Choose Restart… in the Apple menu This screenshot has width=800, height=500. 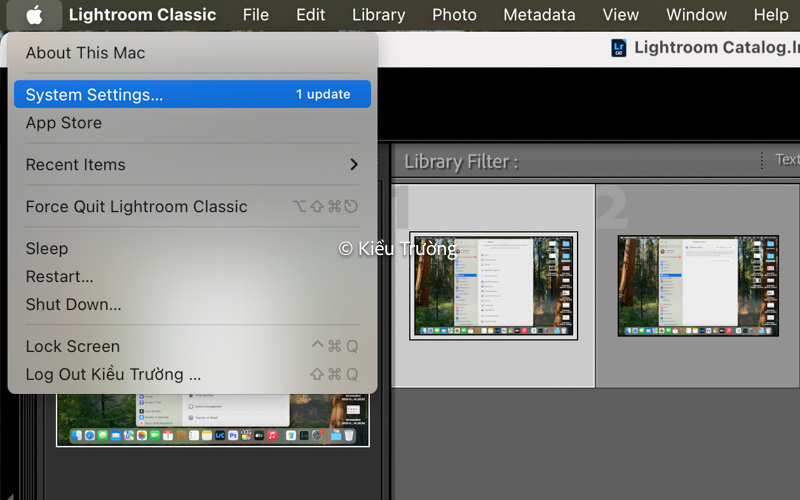pyautogui.click(x=192, y=277)
